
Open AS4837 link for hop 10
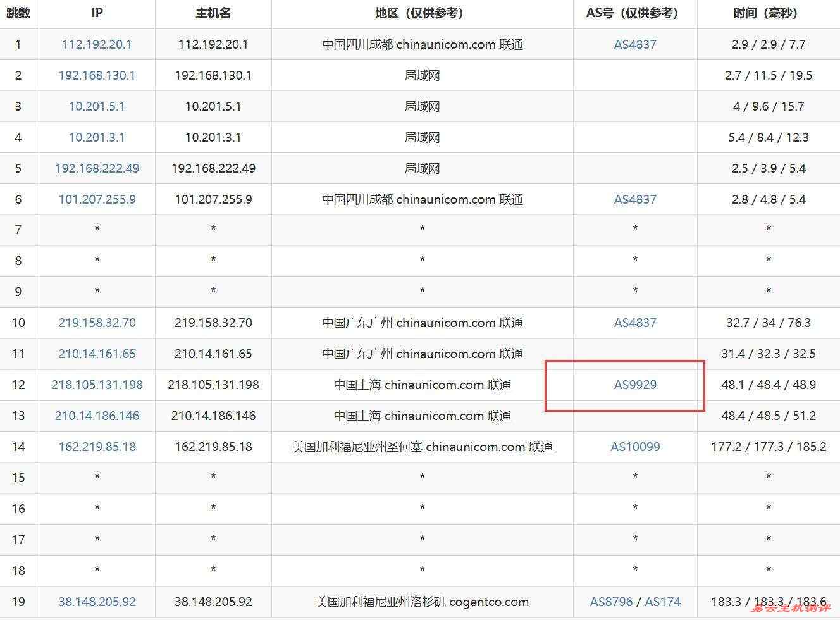point(634,323)
